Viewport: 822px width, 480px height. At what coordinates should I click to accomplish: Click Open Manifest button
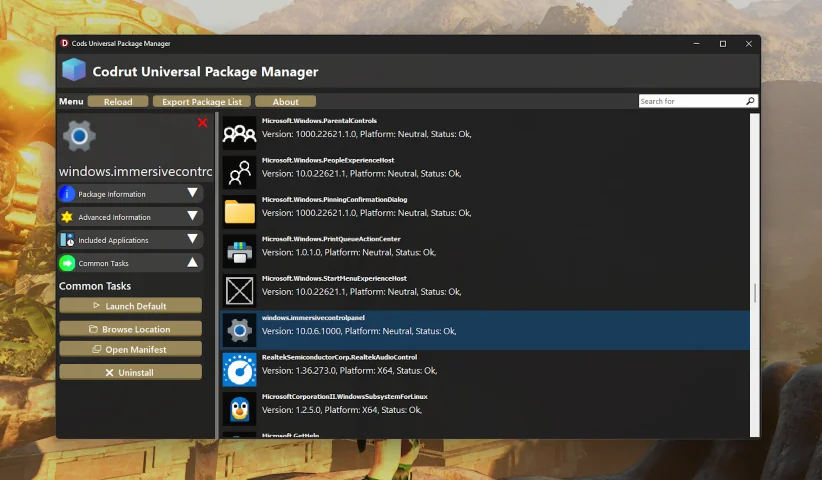click(x=131, y=349)
